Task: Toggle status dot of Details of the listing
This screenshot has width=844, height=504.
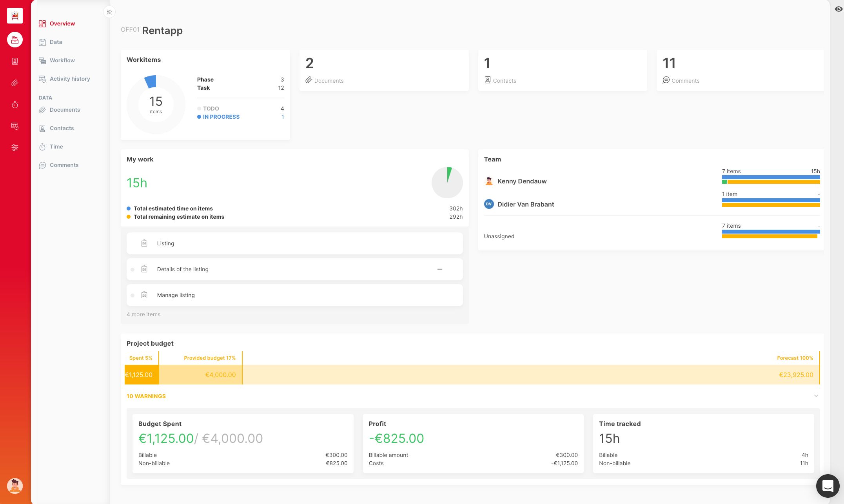Action: point(132,270)
